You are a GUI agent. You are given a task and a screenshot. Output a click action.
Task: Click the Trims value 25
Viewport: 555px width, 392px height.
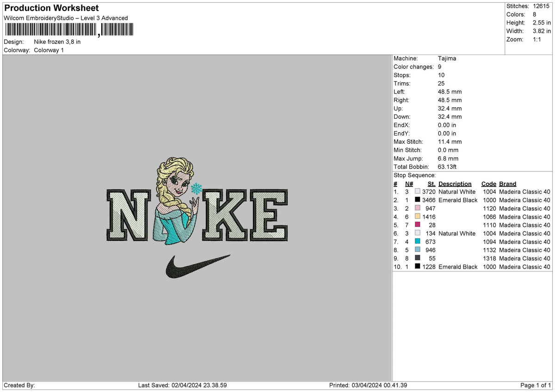click(x=442, y=83)
